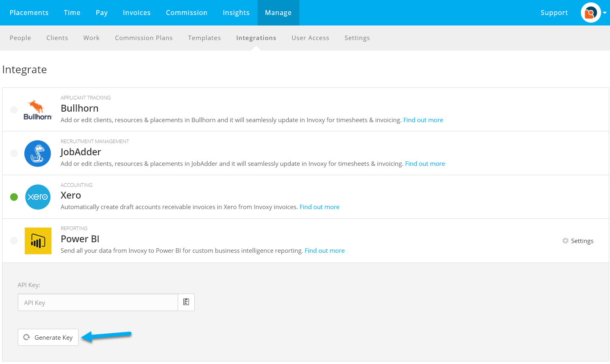Open the Pay menu
The image size is (610, 364).
pyautogui.click(x=102, y=13)
